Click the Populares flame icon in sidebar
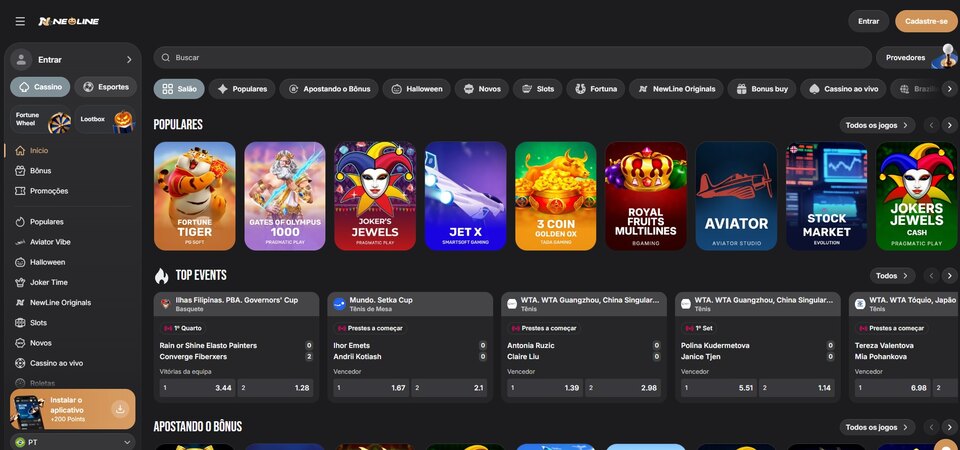 20,222
